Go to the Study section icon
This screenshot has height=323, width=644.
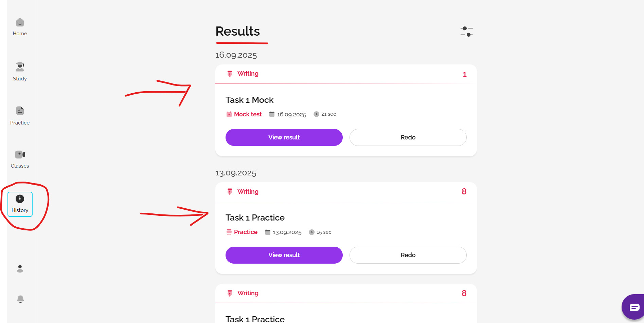(x=20, y=67)
